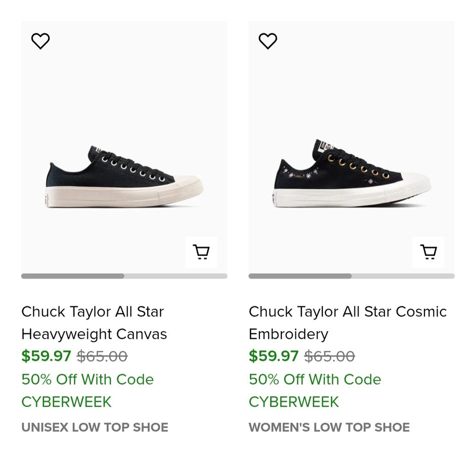Click the Chuck Taylor All Star Cosmic Embroidery title
476x455 pixels.
click(x=348, y=323)
